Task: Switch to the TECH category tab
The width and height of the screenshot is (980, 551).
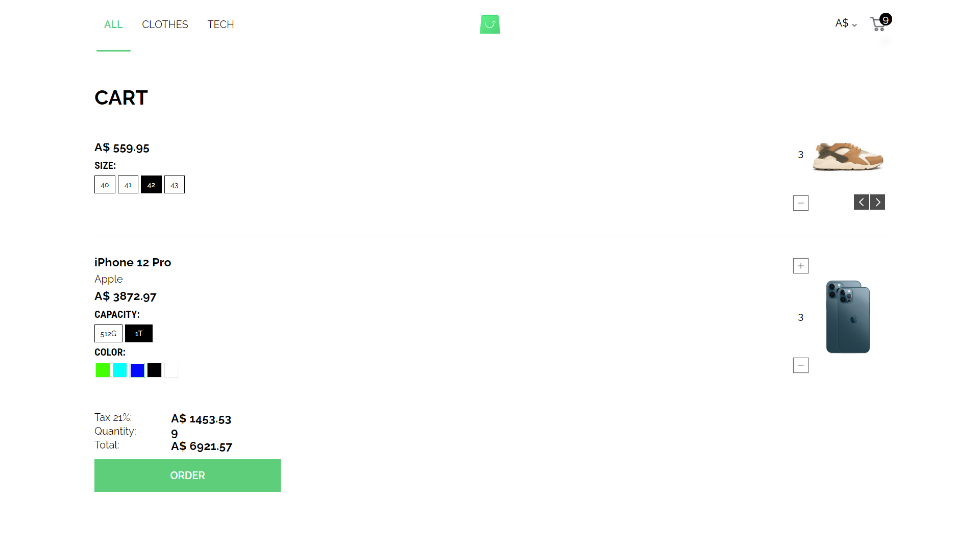Action: click(x=220, y=24)
